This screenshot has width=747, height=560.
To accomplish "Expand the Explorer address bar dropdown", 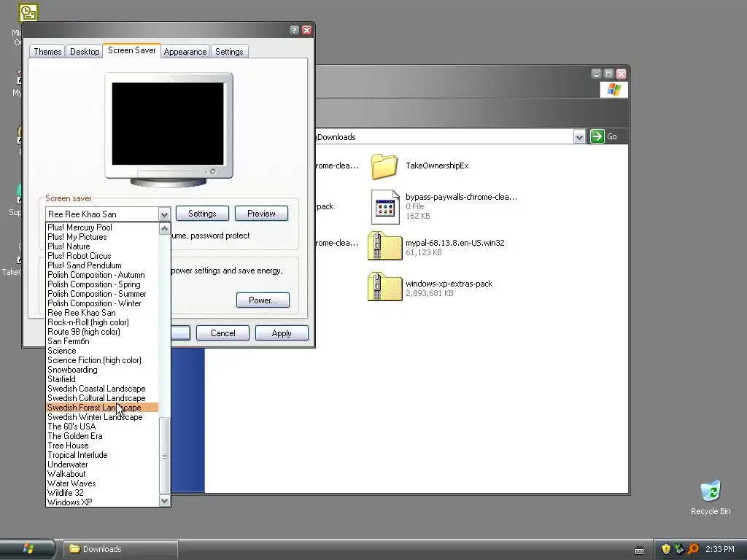I will point(578,137).
